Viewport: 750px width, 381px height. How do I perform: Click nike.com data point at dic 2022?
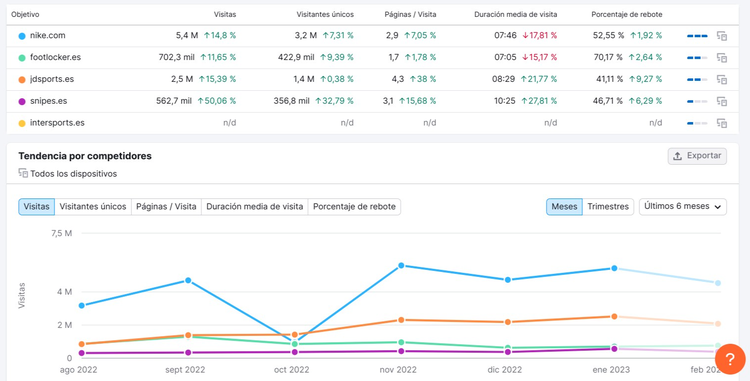coord(507,280)
